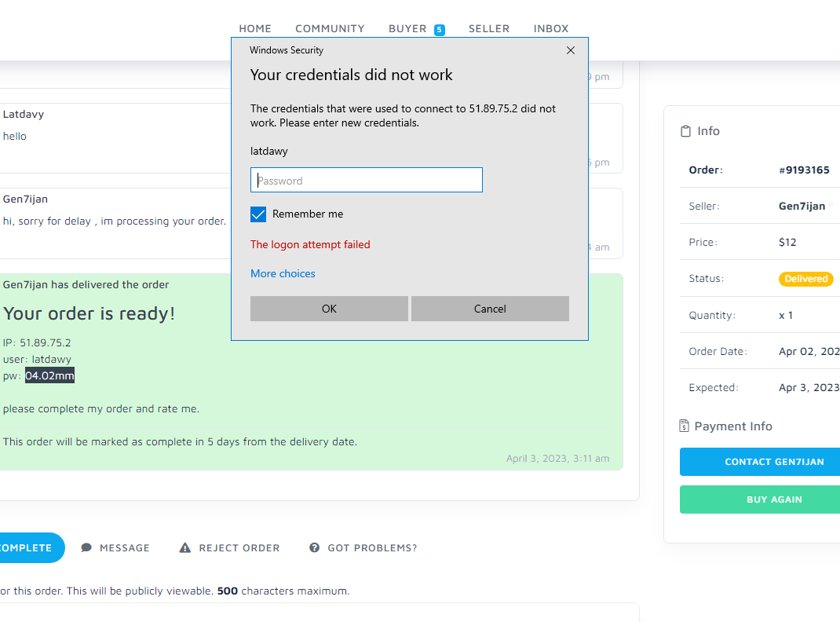This screenshot has height=622, width=840.
Task: Uncheck the Remember me checkbox
Action: click(x=258, y=214)
